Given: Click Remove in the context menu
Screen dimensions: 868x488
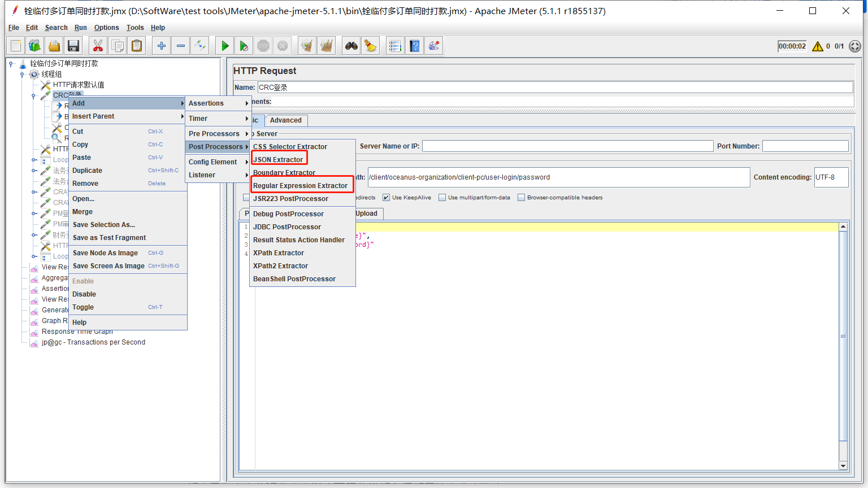Looking at the screenshot, I should 128,184.
